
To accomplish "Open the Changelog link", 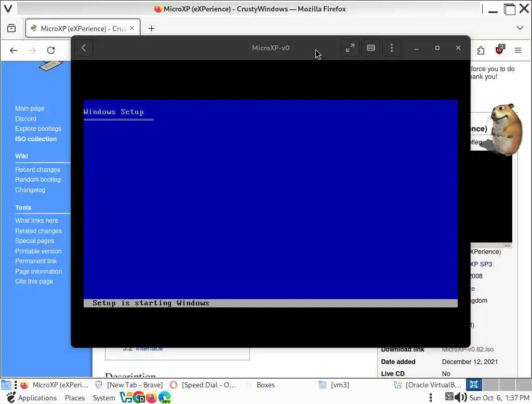I will (x=30, y=190).
